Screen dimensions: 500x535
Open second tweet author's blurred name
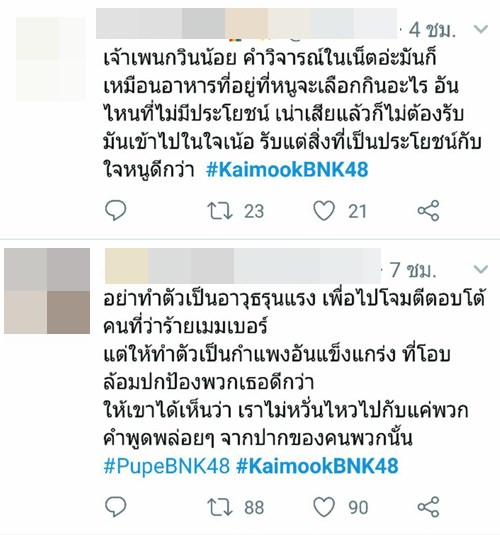[243, 266]
